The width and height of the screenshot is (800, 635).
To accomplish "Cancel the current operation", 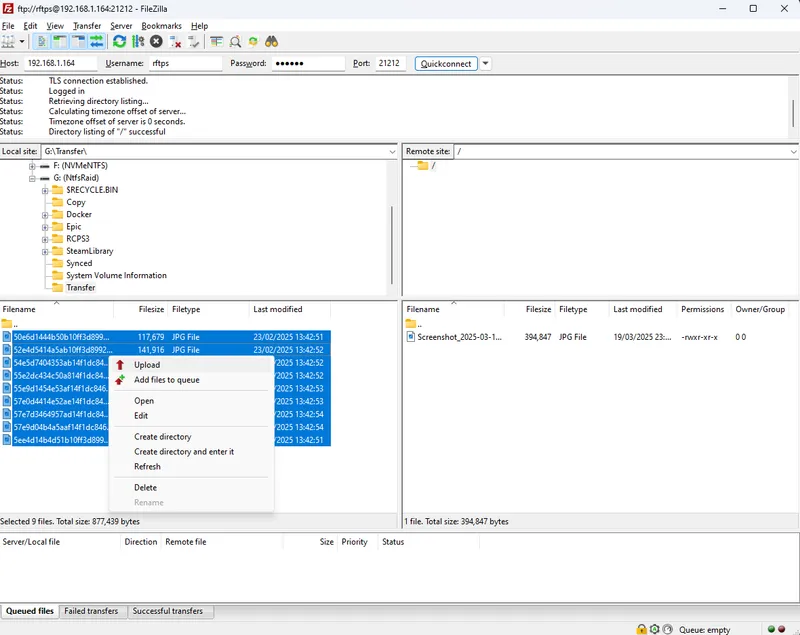I will 154,42.
